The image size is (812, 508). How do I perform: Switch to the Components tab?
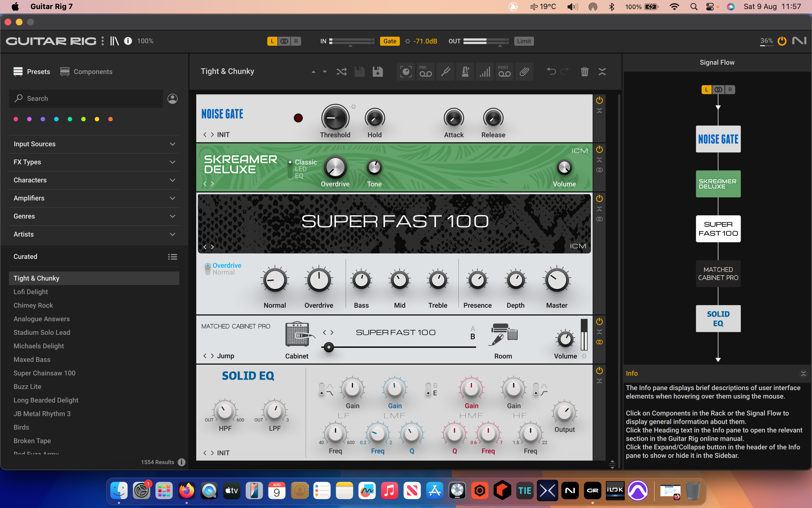[86, 72]
